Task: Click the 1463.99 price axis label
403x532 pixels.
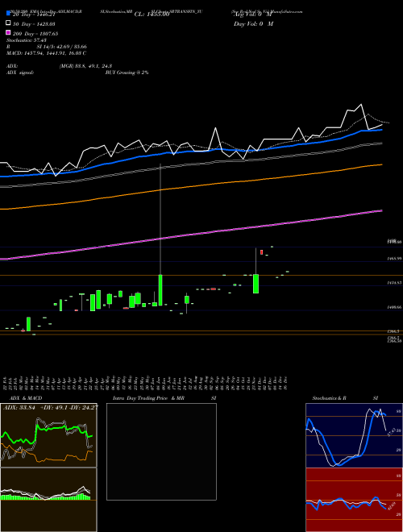Action: (x=394, y=259)
